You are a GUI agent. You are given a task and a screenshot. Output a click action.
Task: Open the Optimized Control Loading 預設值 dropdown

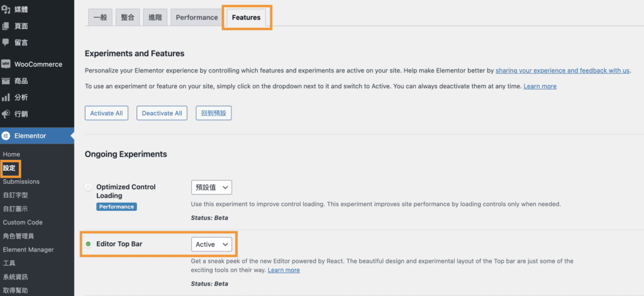coord(211,187)
